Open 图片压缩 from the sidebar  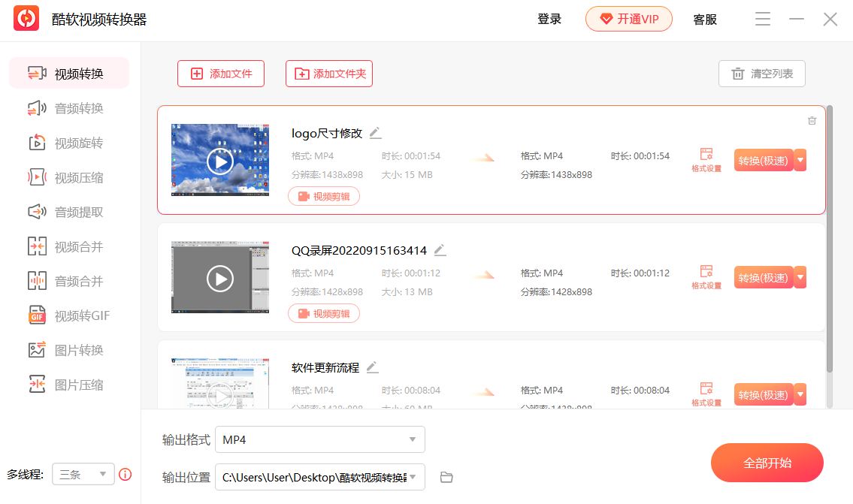click(69, 385)
